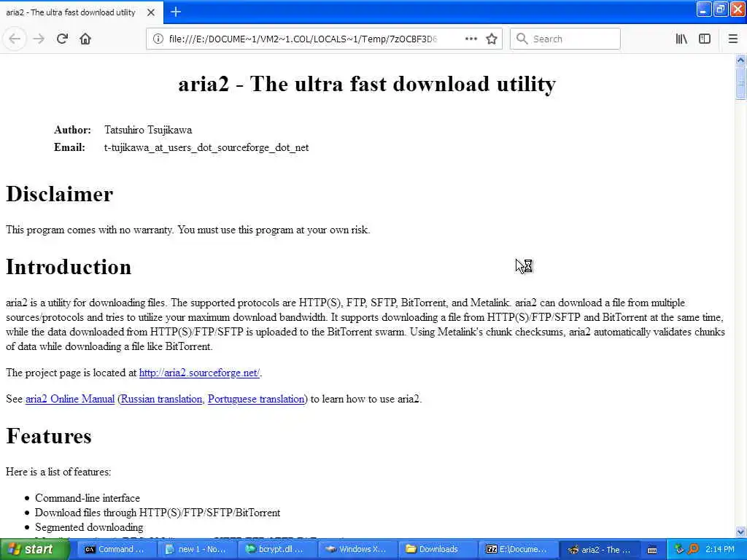Click the page title aria2 heading
Image resolution: width=747 pixels, height=560 pixels.
click(x=367, y=84)
